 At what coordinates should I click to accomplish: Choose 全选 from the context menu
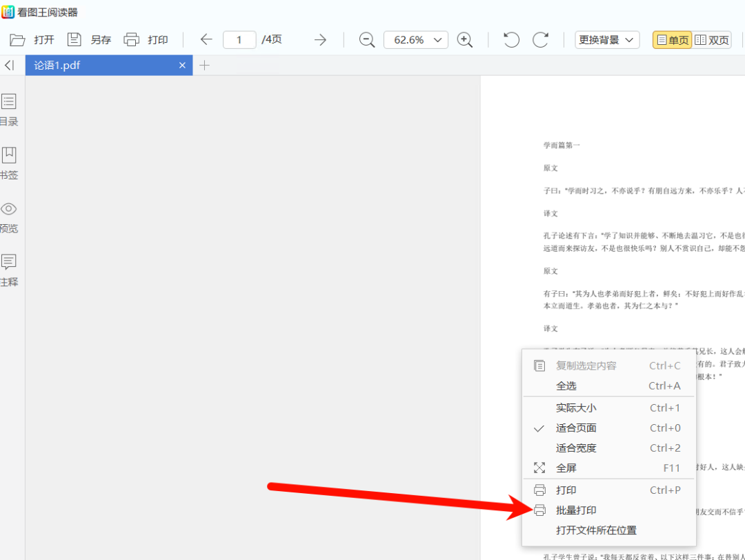point(567,386)
